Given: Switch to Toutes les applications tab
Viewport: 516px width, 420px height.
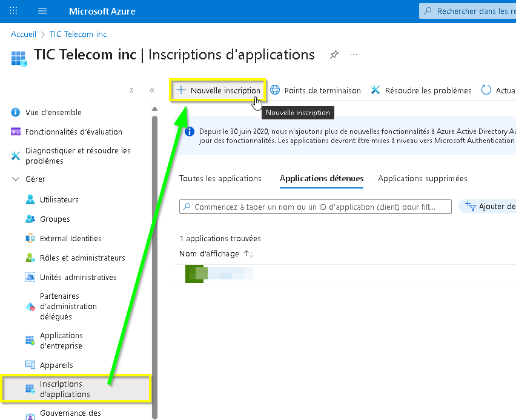Looking at the screenshot, I should pos(220,179).
